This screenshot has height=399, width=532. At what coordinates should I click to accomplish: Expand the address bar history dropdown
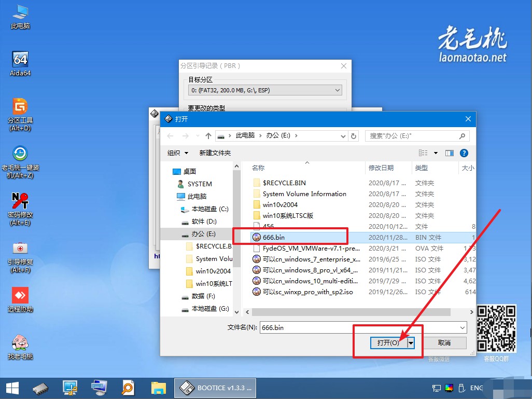(343, 136)
